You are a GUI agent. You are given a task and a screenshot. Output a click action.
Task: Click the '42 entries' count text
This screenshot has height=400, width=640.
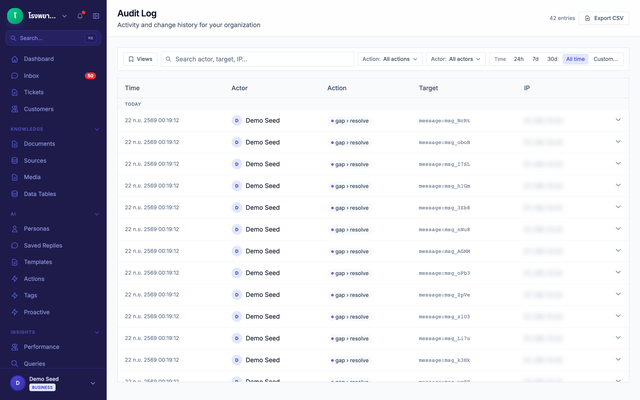coord(562,18)
